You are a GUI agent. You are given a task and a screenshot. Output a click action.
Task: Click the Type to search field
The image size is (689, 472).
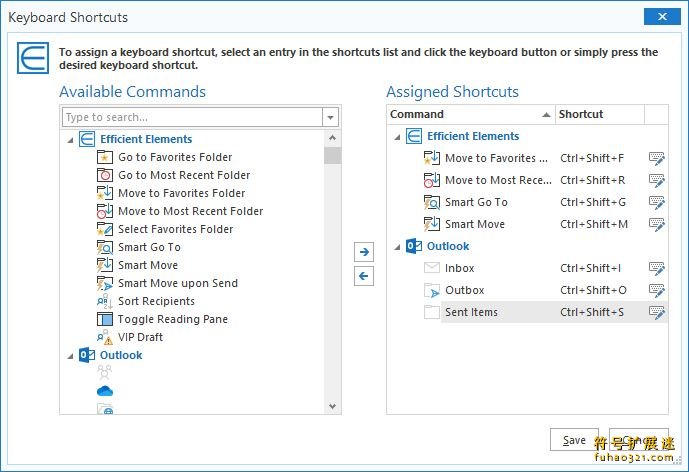click(x=192, y=117)
